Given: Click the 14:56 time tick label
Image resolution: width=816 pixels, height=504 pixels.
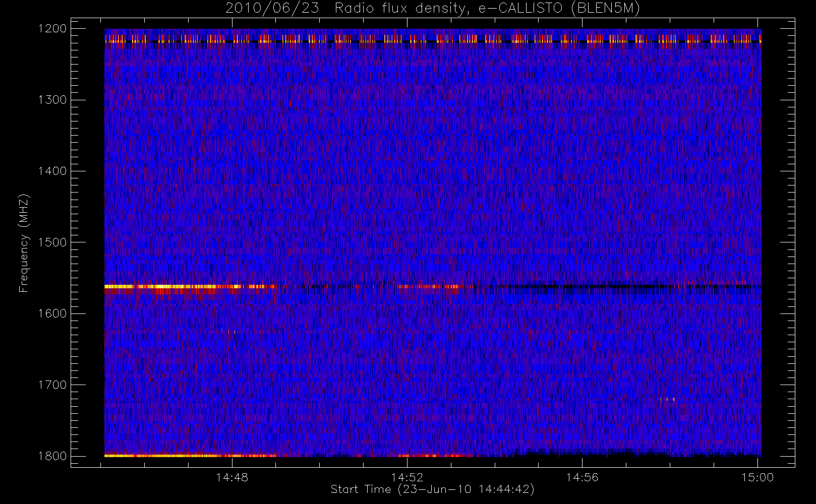Looking at the screenshot, I should [x=582, y=477].
